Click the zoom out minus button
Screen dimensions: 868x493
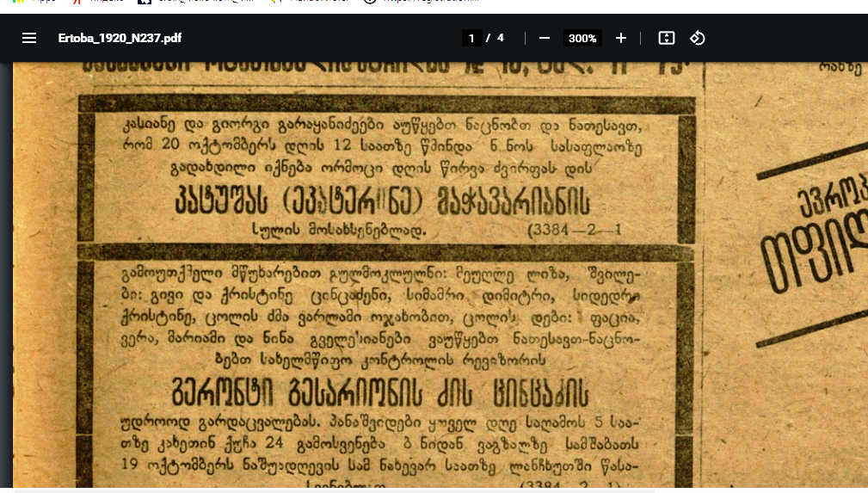click(x=545, y=38)
